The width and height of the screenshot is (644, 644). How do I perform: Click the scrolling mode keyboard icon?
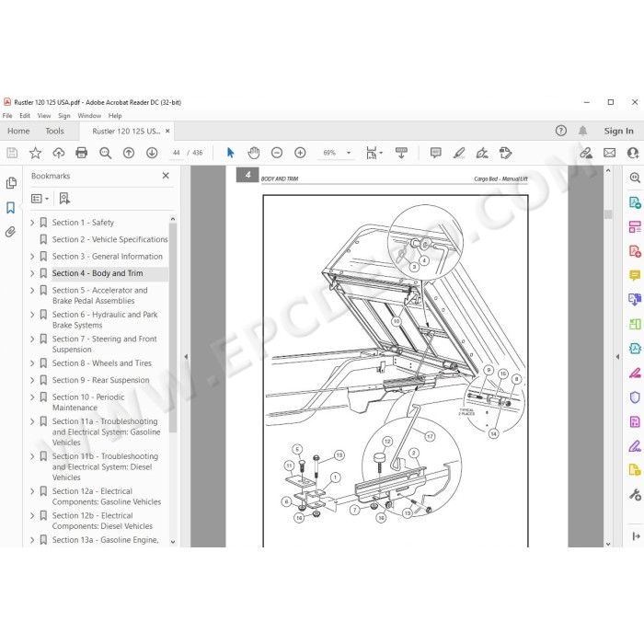pyautogui.click(x=401, y=153)
